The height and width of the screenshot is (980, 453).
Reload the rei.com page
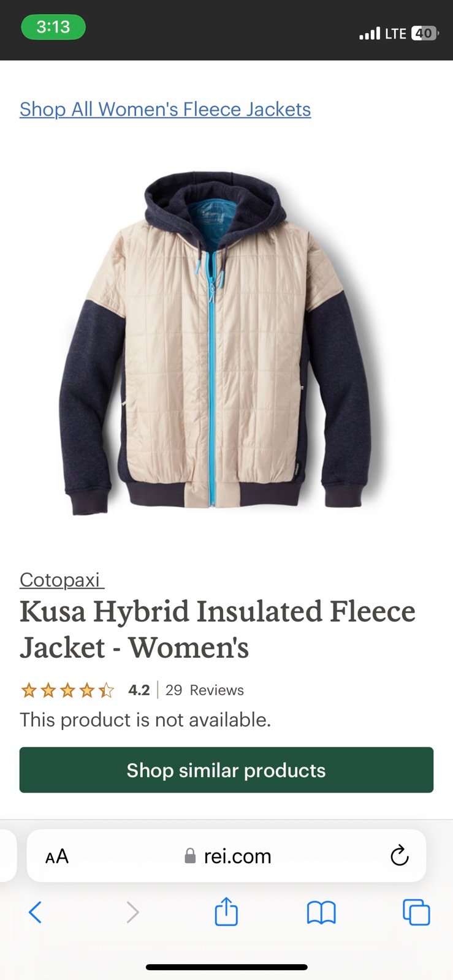[400, 855]
